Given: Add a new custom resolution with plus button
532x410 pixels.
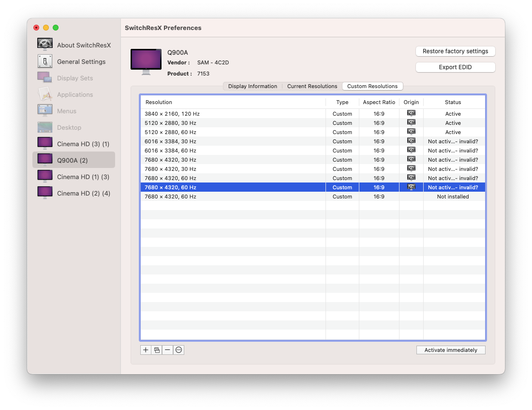Looking at the screenshot, I should pos(146,350).
